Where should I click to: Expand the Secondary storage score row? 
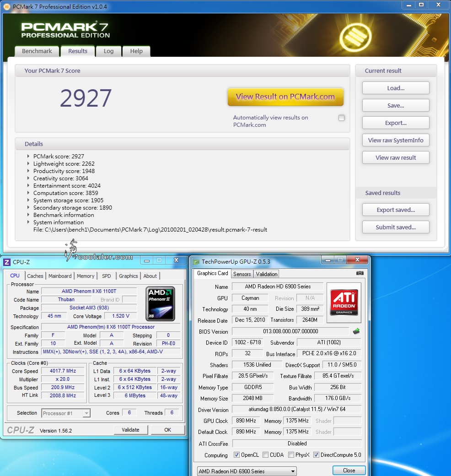pyautogui.click(x=28, y=208)
